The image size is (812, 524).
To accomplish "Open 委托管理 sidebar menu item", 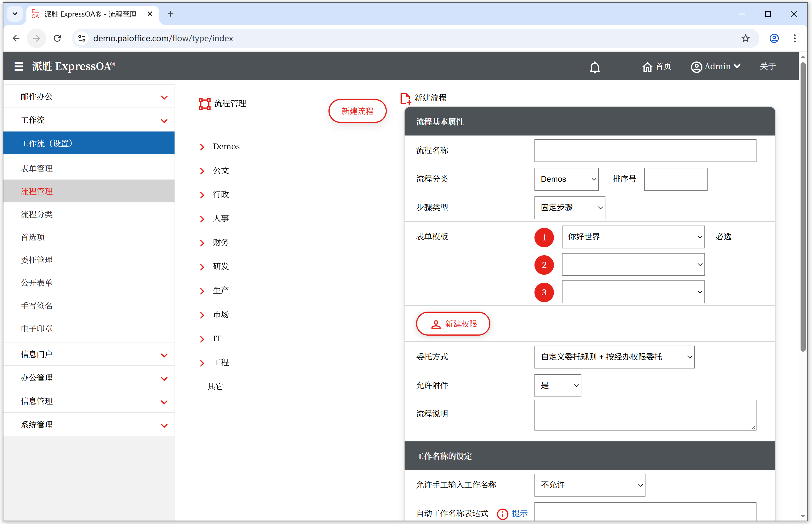I will [x=37, y=260].
